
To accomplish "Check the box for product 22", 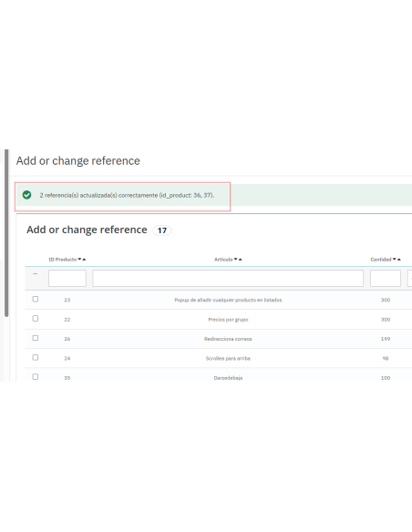I will tap(36, 318).
